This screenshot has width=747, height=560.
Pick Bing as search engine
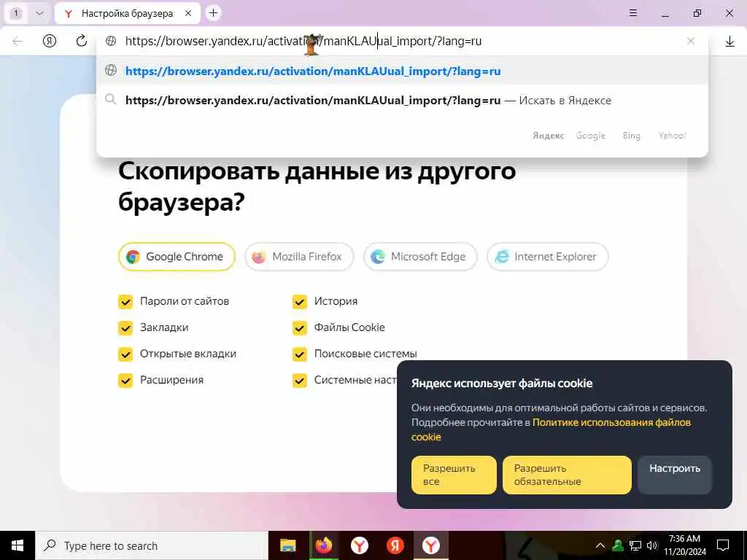click(x=631, y=136)
